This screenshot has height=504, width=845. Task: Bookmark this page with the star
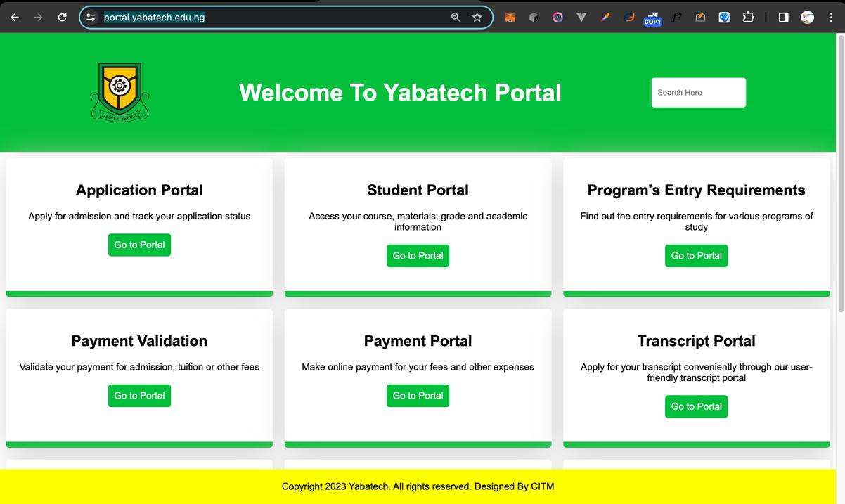pyautogui.click(x=477, y=17)
